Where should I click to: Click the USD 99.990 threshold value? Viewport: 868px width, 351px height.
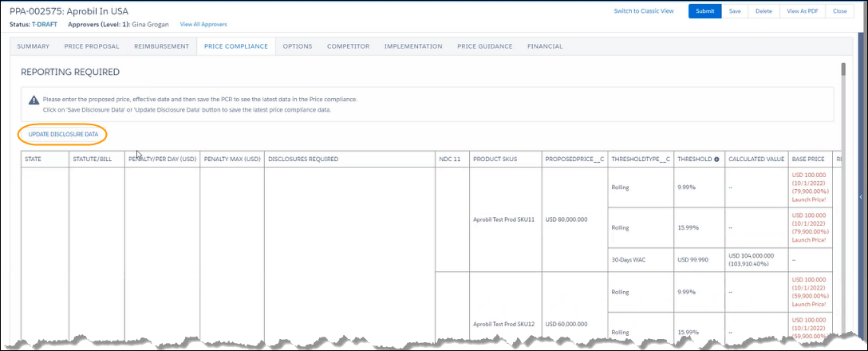[x=692, y=259]
